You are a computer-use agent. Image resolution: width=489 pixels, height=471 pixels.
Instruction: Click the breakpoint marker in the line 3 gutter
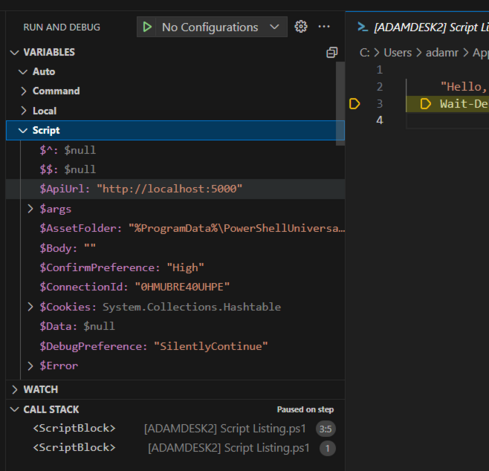coord(354,104)
